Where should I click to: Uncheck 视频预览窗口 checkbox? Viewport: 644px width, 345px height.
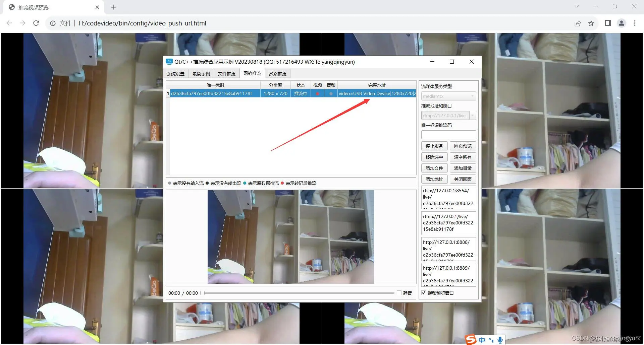tap(424, 293)
